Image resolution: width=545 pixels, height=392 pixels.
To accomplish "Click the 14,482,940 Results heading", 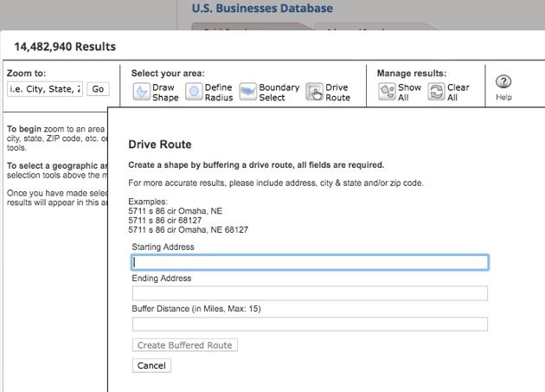I will (x=65, y=47).
